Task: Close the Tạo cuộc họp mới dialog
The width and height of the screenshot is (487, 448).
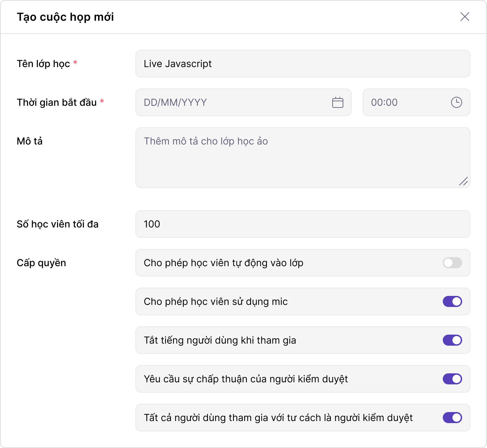Action: click(465, 17)
